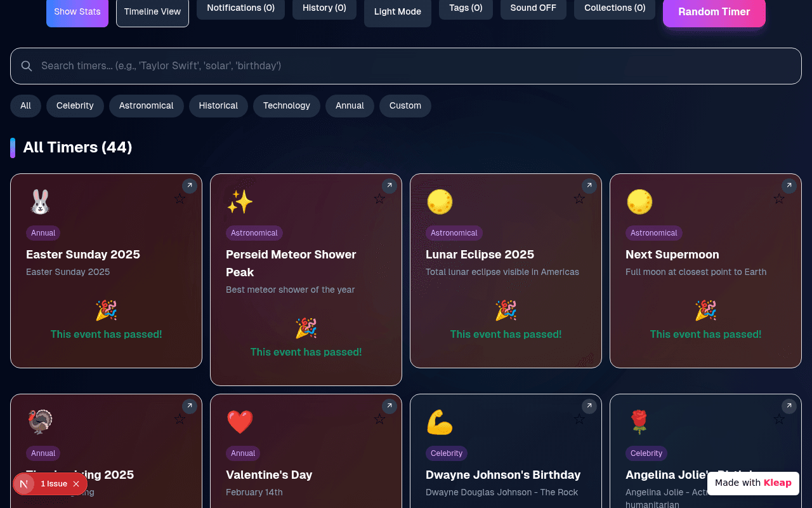812x508 pixels.
Task: Open Dwayne Johnson's Birthday expand arrow icon
Action: (589, 406)
